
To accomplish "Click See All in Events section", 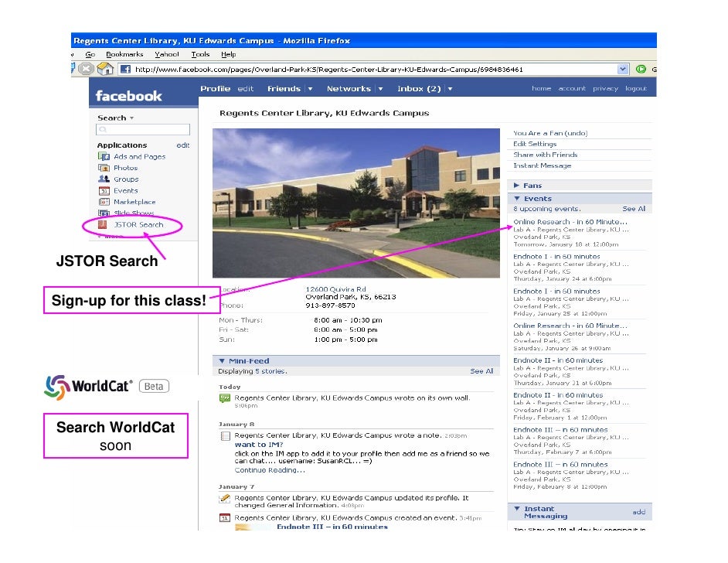I will [634, 209].
